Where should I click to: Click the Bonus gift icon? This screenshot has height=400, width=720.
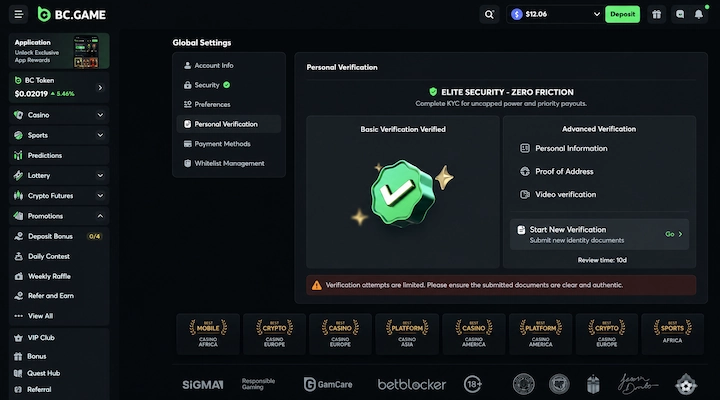coord(18,356)
